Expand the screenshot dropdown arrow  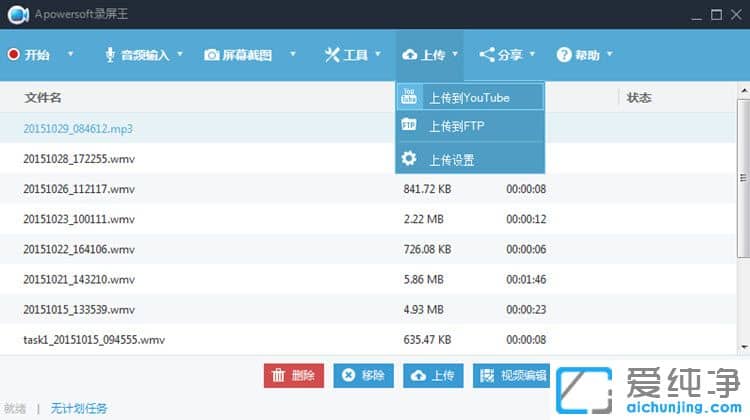pyautogui.click(x=292, y=55)
